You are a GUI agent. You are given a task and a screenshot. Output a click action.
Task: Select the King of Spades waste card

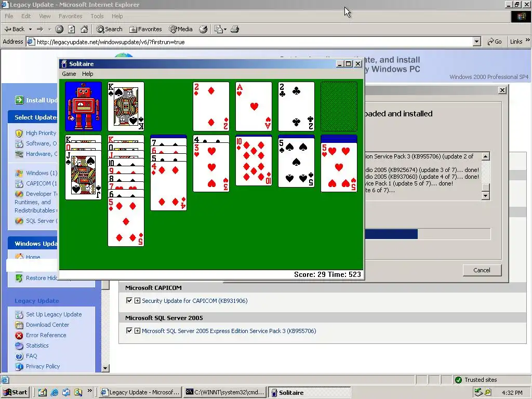tap(126, 106)
